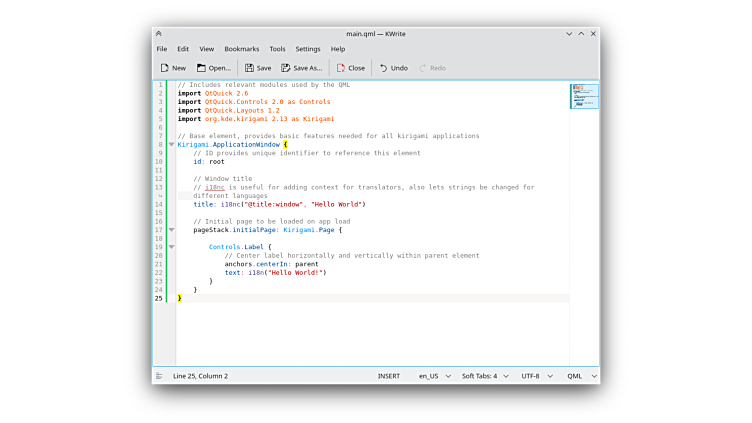Collapse the code fold arrow on line 17
Viewport: 752px width, 423px height.
[x=171, y=230]
